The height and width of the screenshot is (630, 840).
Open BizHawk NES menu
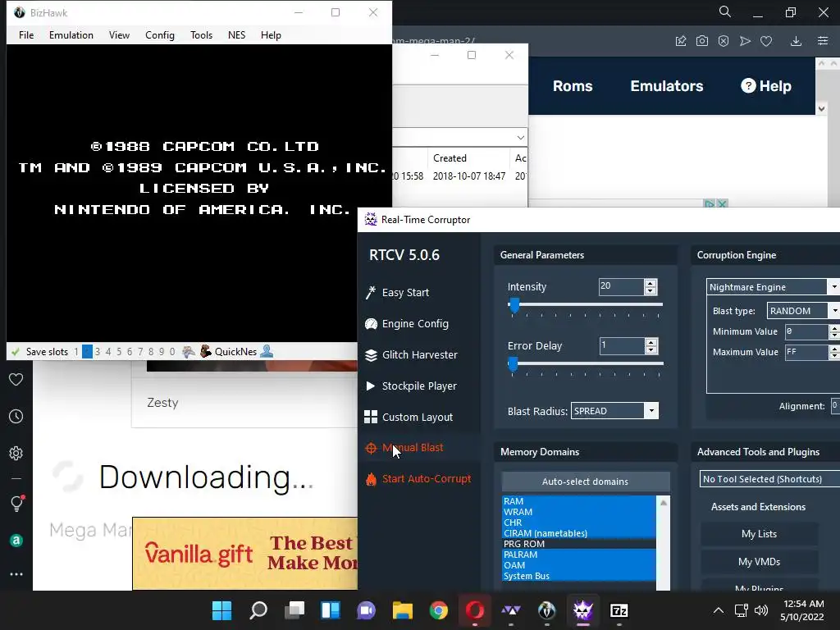(237, 34)
